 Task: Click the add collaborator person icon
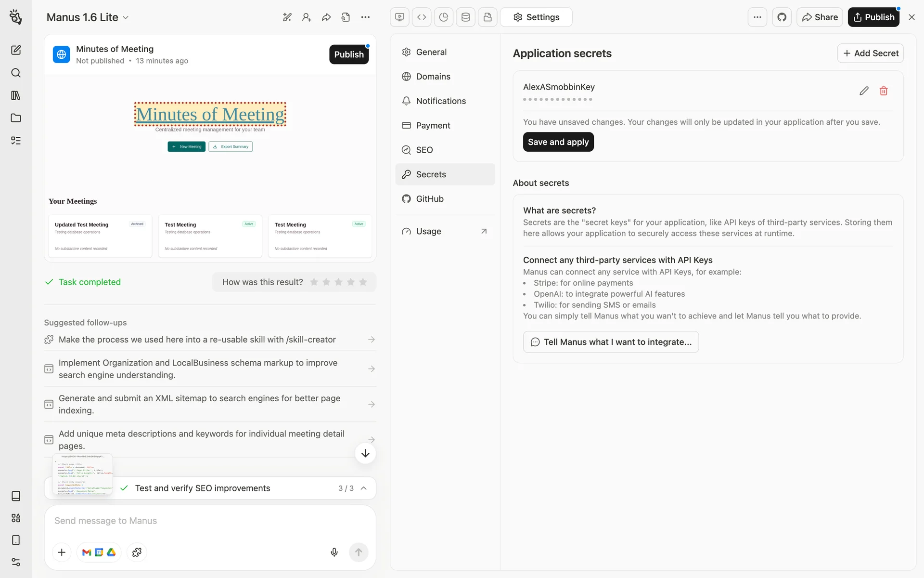coord(307,17)
